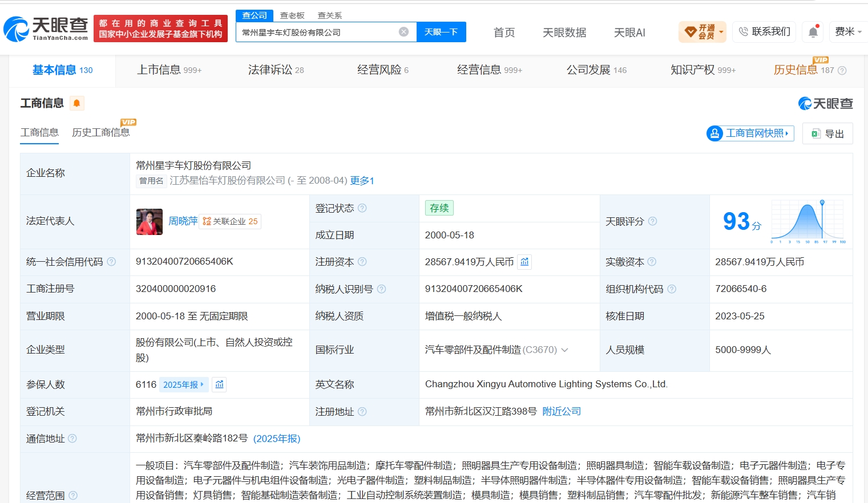Open help for 实缴资本
This screenshot has height=503, width=868.
click(x=652, y=262)
